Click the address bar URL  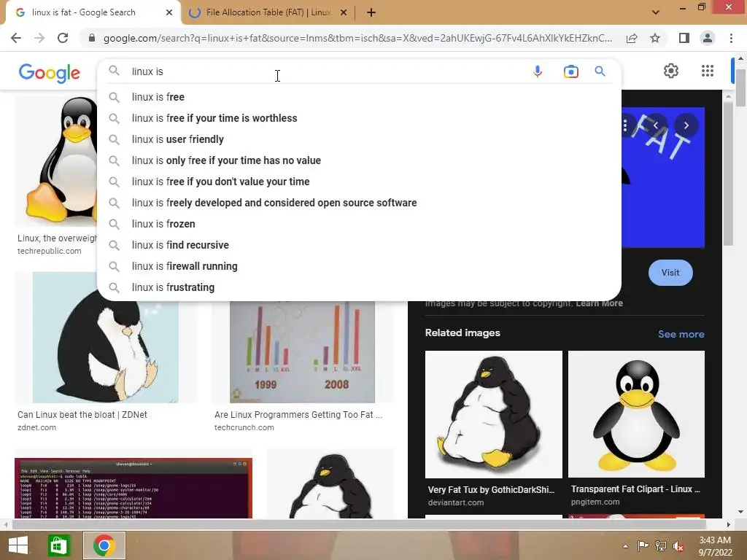tap(357, 38)
